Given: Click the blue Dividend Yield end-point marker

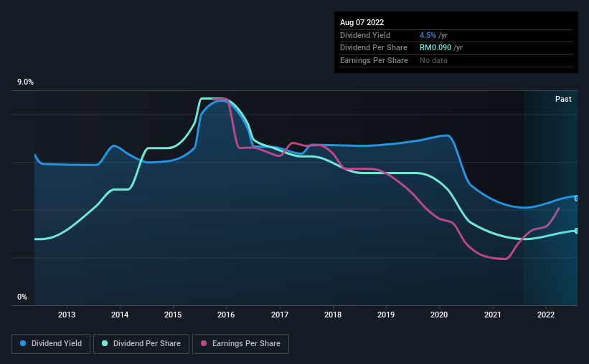Looking at the screenshot, I should (577, 198).
